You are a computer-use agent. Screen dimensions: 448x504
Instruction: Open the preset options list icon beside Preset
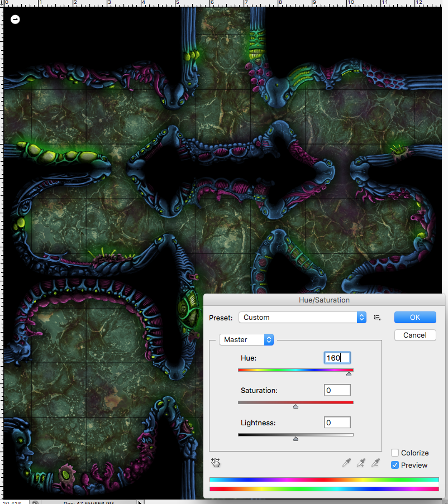377,317
